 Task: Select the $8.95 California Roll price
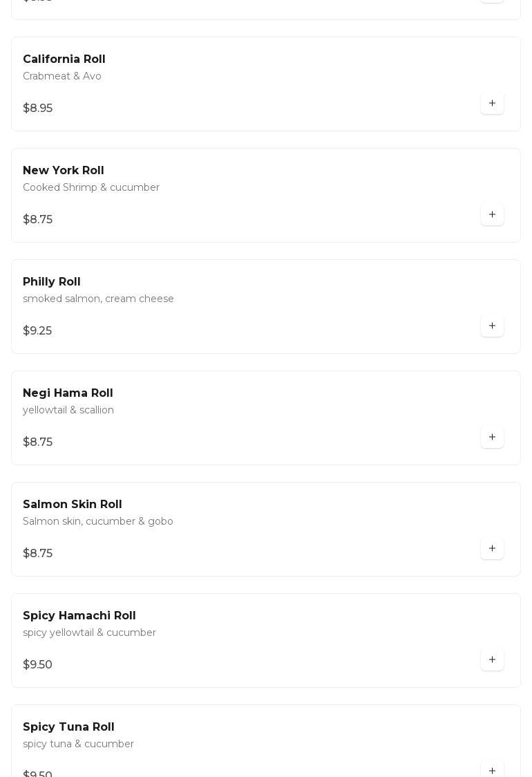38,109
